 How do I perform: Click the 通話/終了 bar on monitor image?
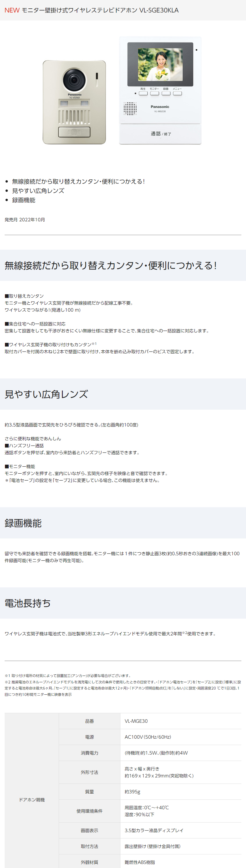(x=160, y=134)
